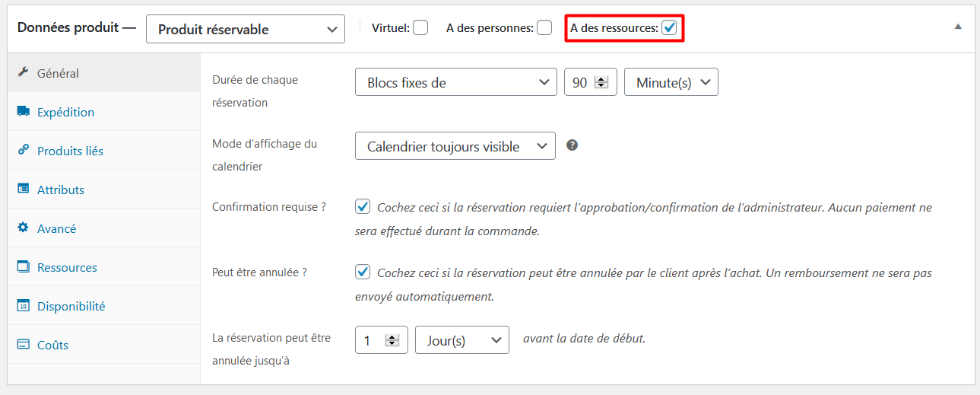Click the duration field showing 90
This screenshot has height=395, width=980.
pos(581,82)
